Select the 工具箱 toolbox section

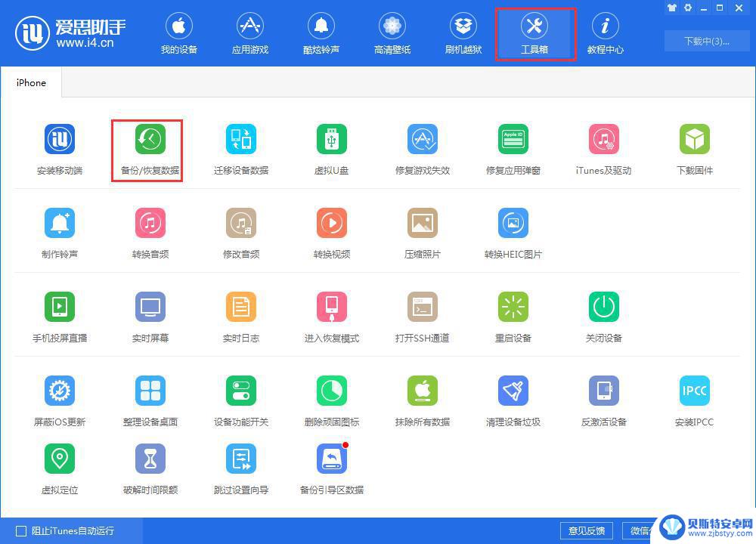click(x=534, y=34)
